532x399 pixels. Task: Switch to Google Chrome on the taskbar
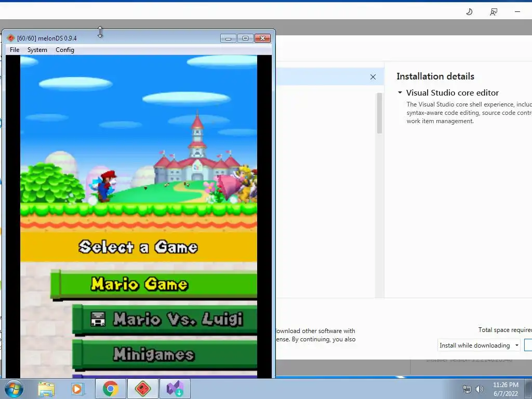click(110, 389)
